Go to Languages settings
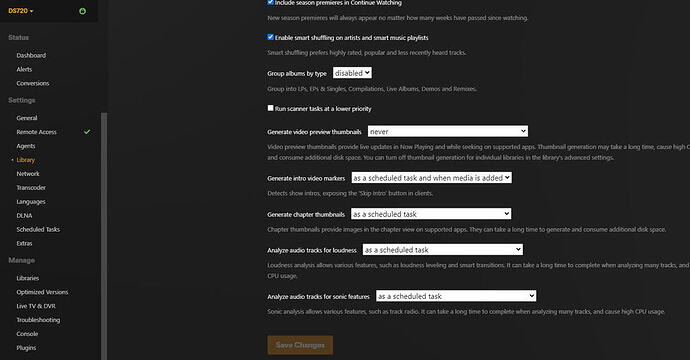690x360 pixels. pos(31,202)
